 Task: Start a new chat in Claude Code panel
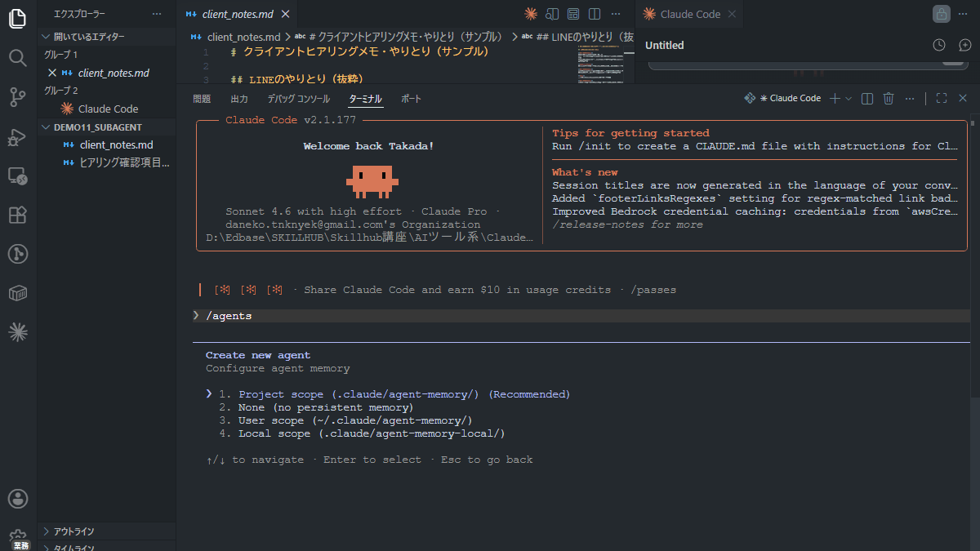coord(964,45)
